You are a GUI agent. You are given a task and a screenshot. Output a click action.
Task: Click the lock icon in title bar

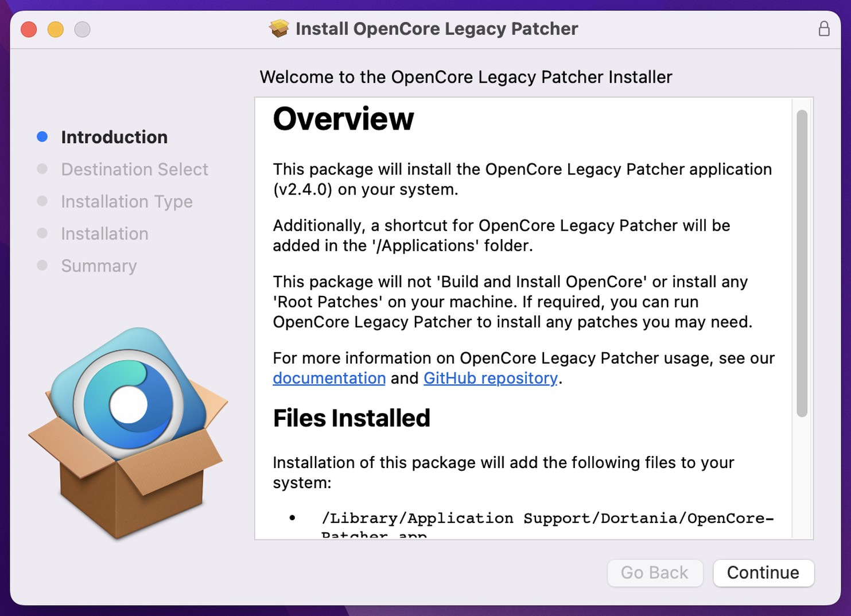pos(823,29)
